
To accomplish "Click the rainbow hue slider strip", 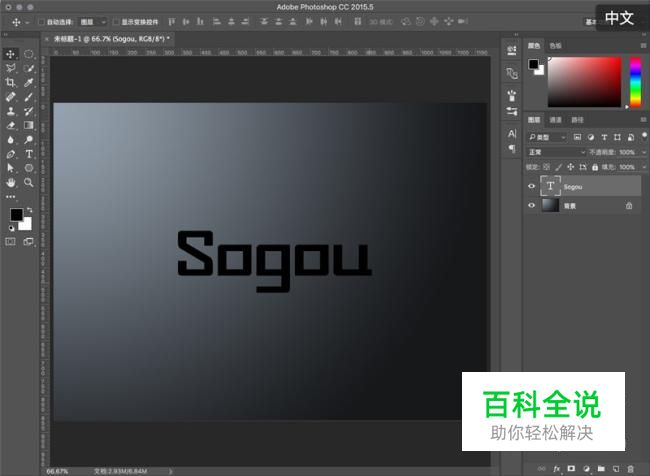I will coord(635,82).
